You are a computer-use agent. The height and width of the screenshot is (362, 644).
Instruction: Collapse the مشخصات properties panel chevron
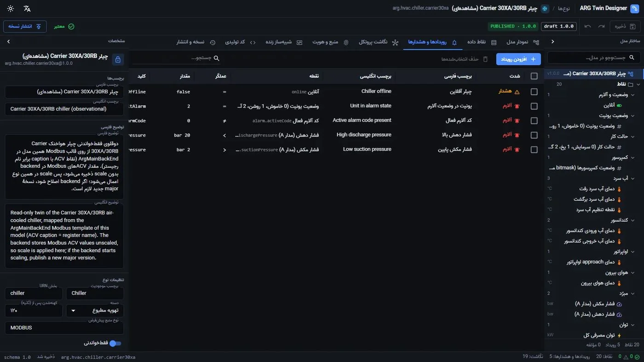[x=8, y=41]
